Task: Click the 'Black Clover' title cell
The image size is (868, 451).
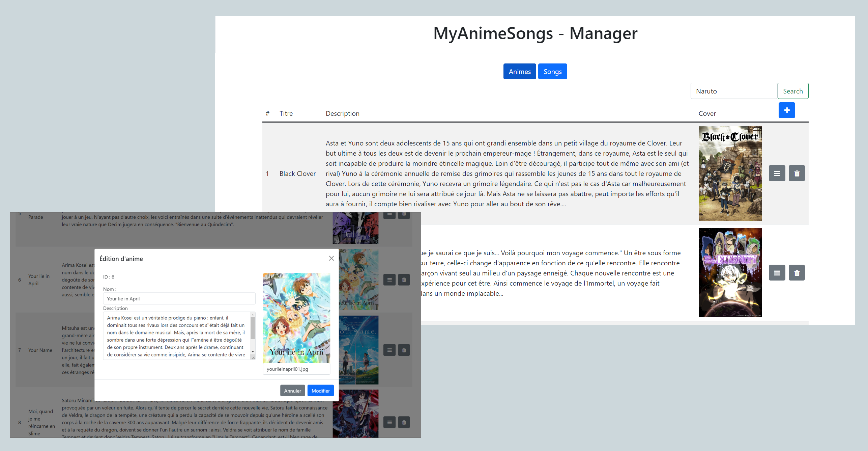Action: coord(297,174)
